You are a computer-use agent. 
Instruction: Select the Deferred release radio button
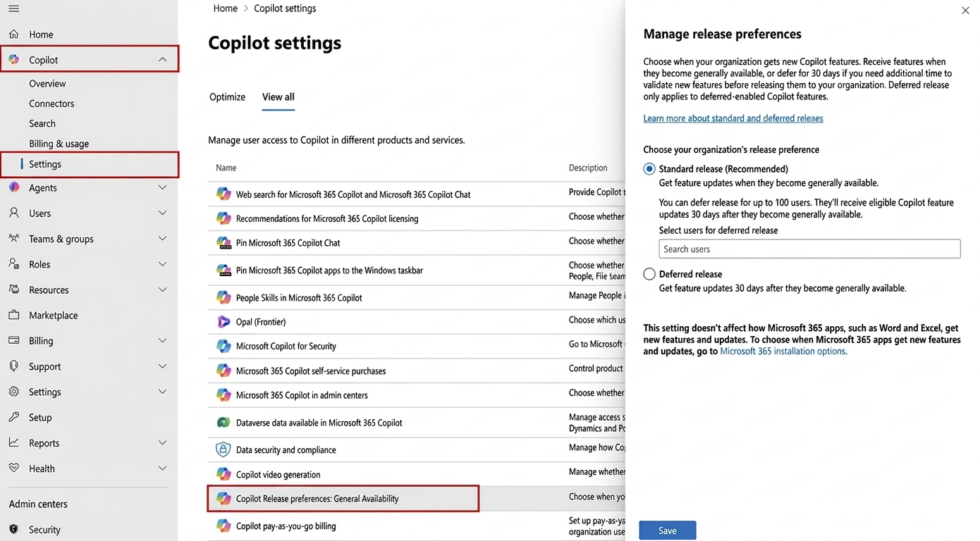point(649,274)
